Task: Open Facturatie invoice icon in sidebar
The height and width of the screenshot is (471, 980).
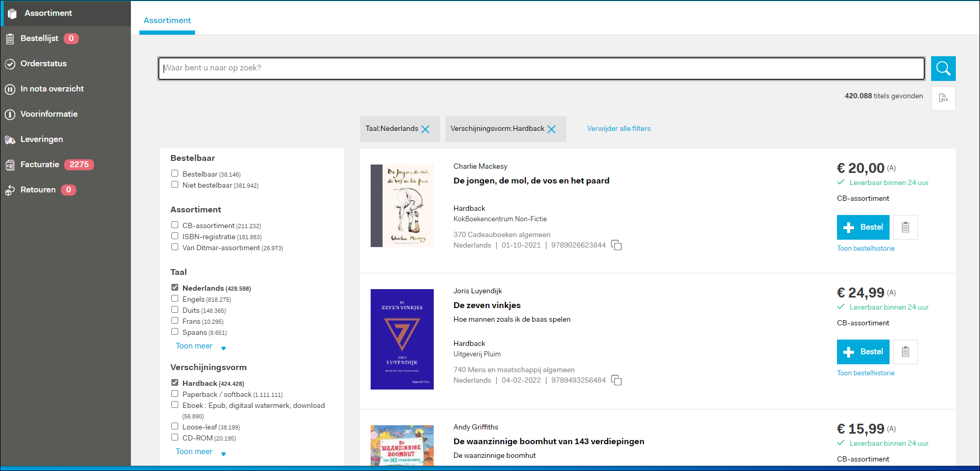Action: 10,165
